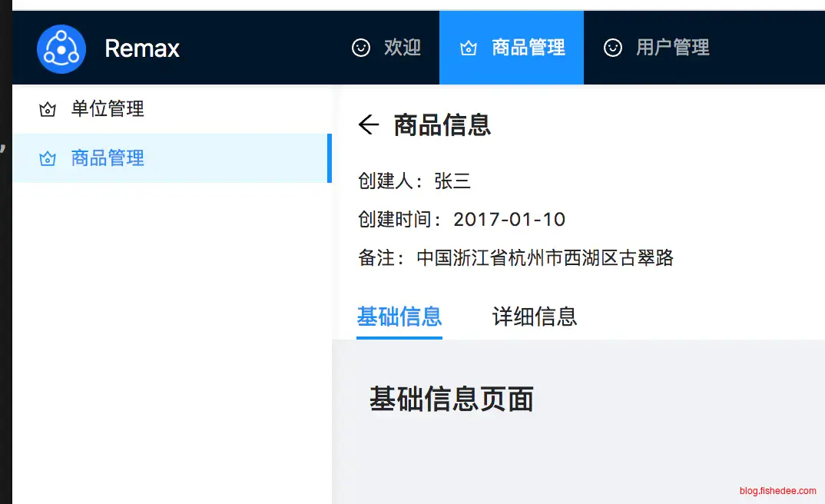Click the crown icon beside 单位管理 in sidebar
The height and width of the screenshot is (504, 825).
[x=48, y=110]
